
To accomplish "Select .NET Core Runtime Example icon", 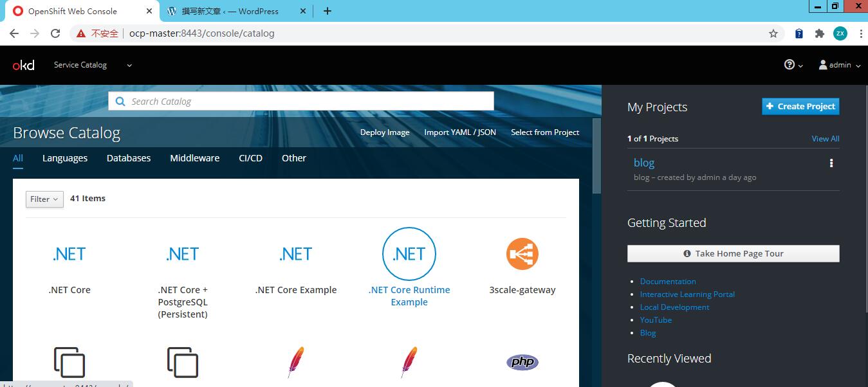I will point(409,254).
